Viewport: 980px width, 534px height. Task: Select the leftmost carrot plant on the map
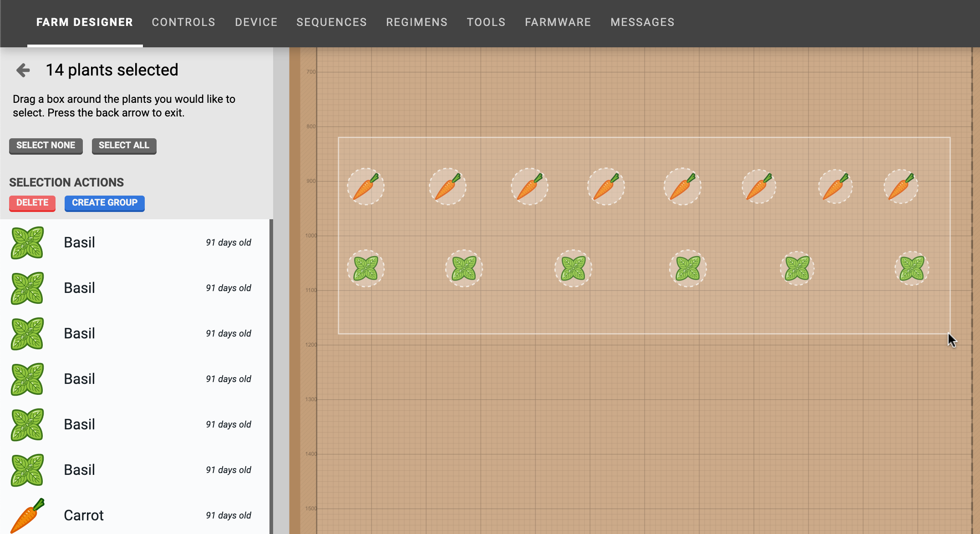coord(366,186)
